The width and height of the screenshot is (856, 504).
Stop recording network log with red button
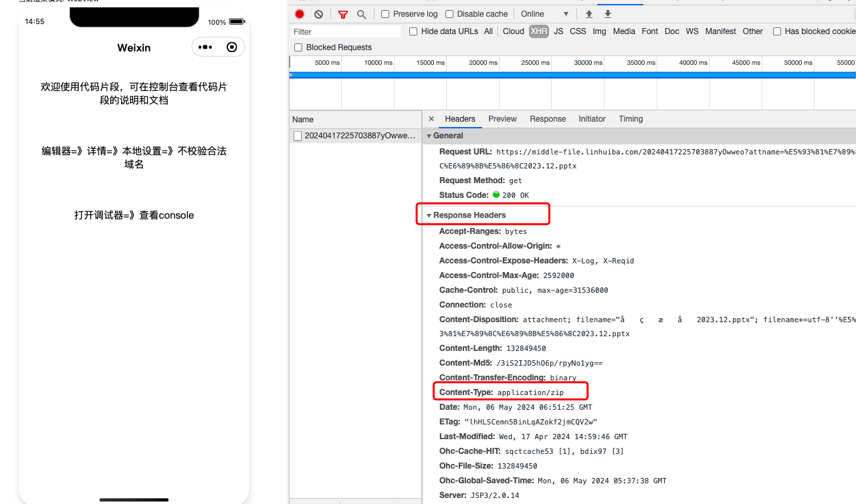[x=300, y=14]
